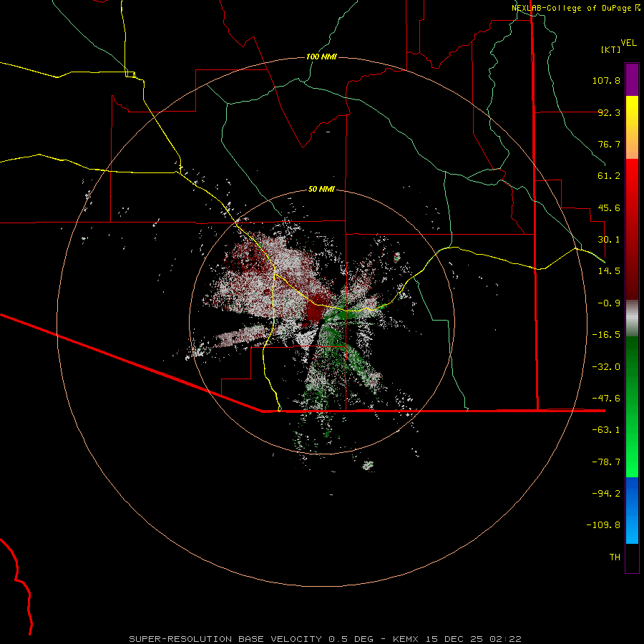644x644 pixels.
Task: Pick the black TH segment of the color bar
Action: click(x=632, y=557)
